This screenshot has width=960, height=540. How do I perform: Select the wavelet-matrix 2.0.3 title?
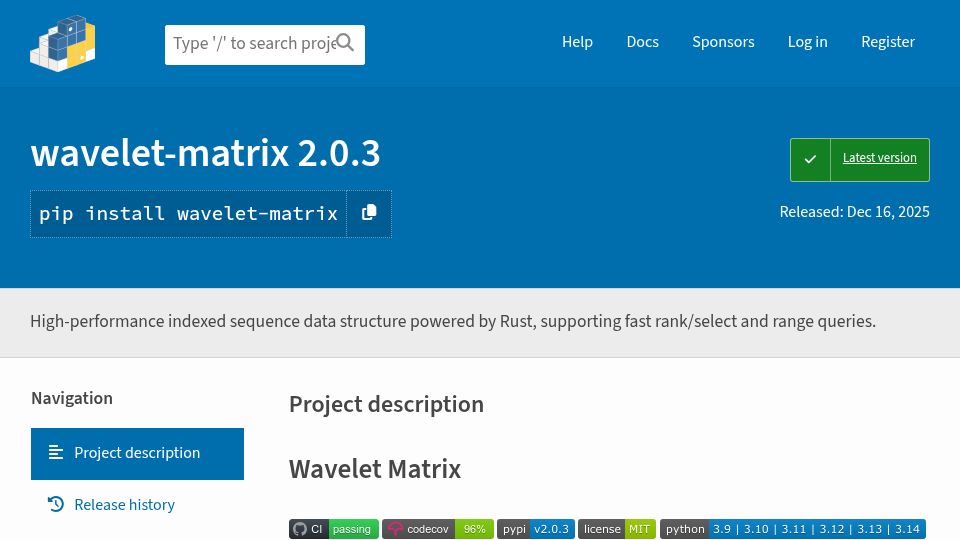(x=205, y=153)
